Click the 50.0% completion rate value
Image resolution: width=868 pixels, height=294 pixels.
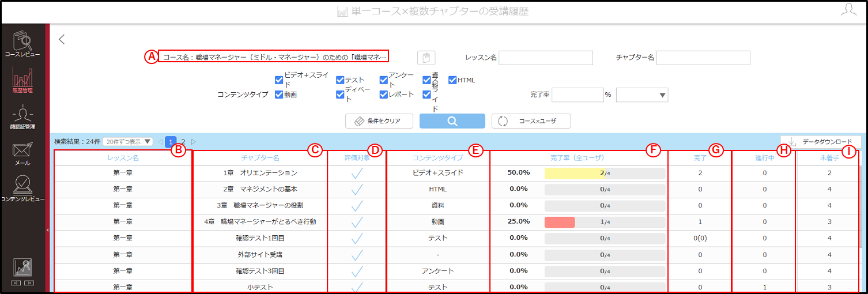coord(519,172)
